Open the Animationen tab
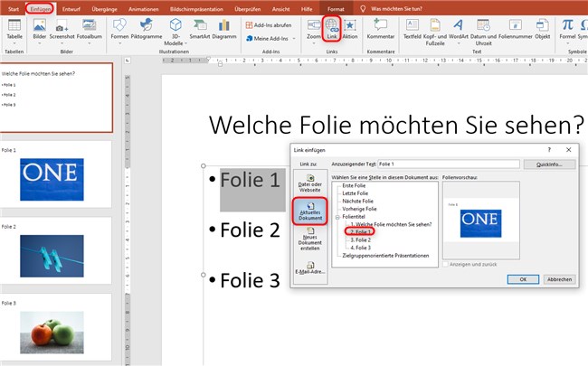 143,9
